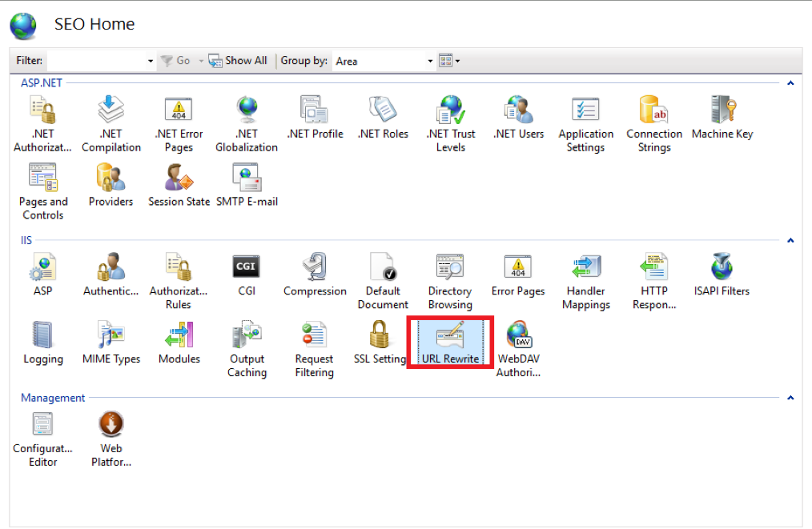Open HTTP Response Headers feature
The height and width of the screenshot is (529, 812).
(654, 281)
